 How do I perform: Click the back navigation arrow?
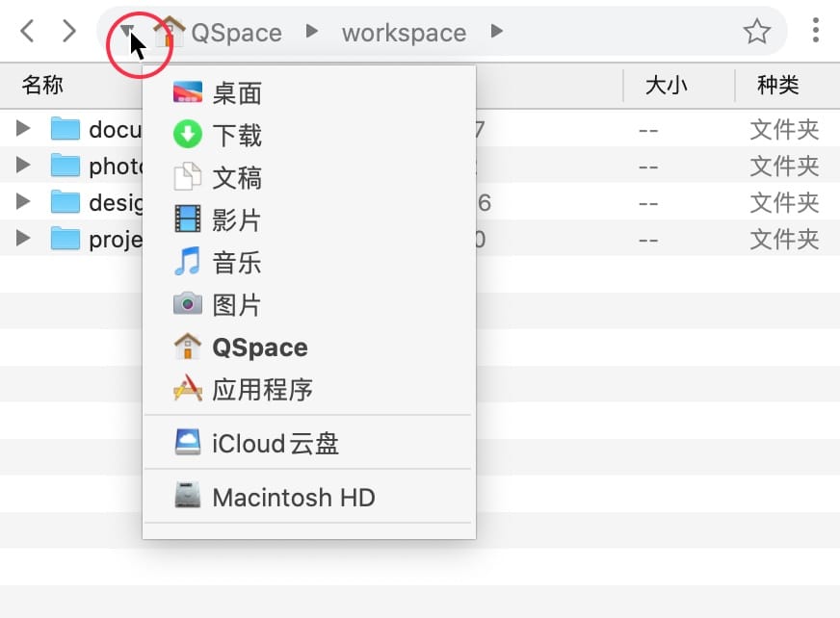[28, 32]
